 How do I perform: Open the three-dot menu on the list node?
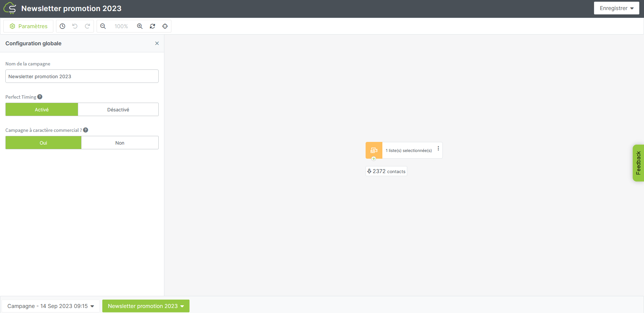click(x=438, y=148)
